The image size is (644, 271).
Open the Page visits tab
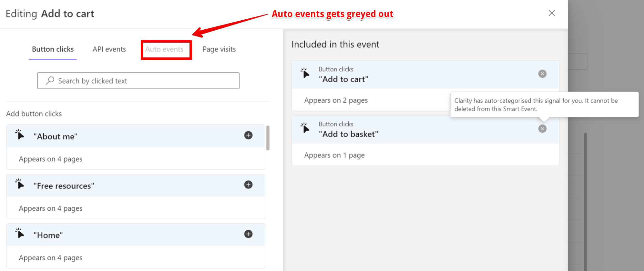[219, 49]
